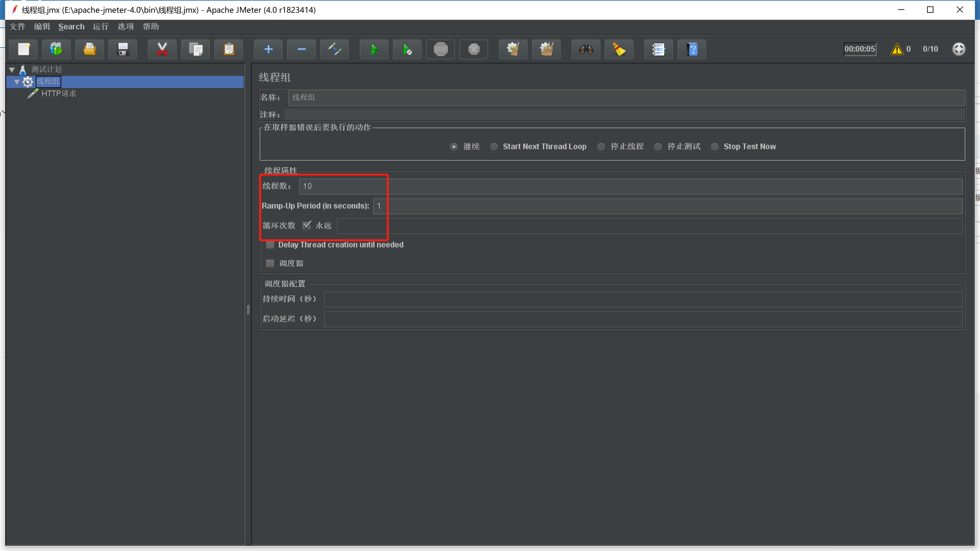Open the 选项 menu
Image resolution: width=980 pixels, height=551 pixels.
(126, 26)
